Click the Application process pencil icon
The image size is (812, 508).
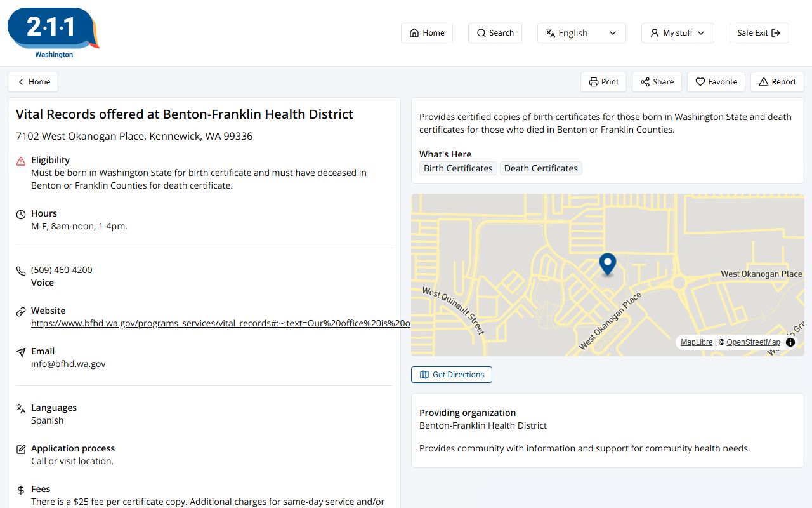[21, 450]
